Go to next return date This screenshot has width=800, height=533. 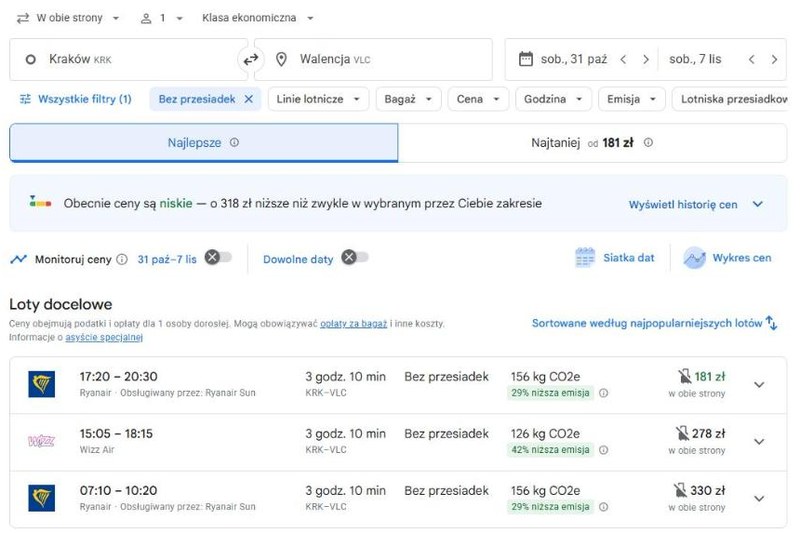pyautogui.click(x=774, y=59)
